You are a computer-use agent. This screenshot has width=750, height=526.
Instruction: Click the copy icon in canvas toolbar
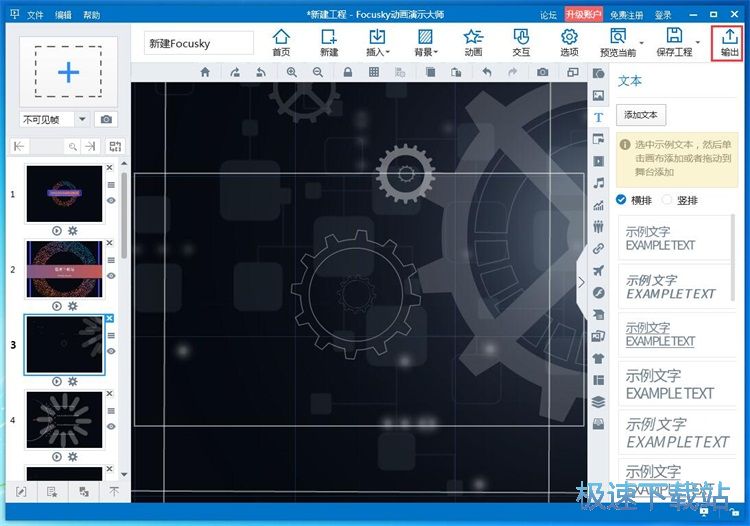pos(430,72)
